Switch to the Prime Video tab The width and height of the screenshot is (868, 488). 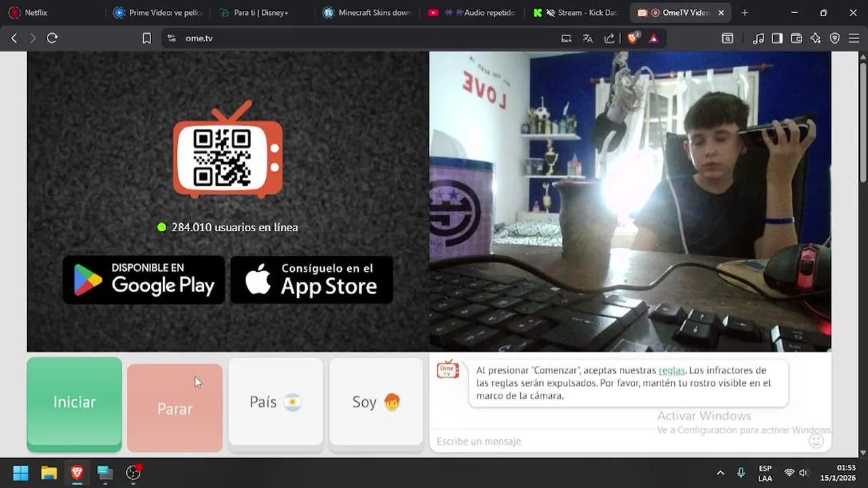tap(157, 12)
